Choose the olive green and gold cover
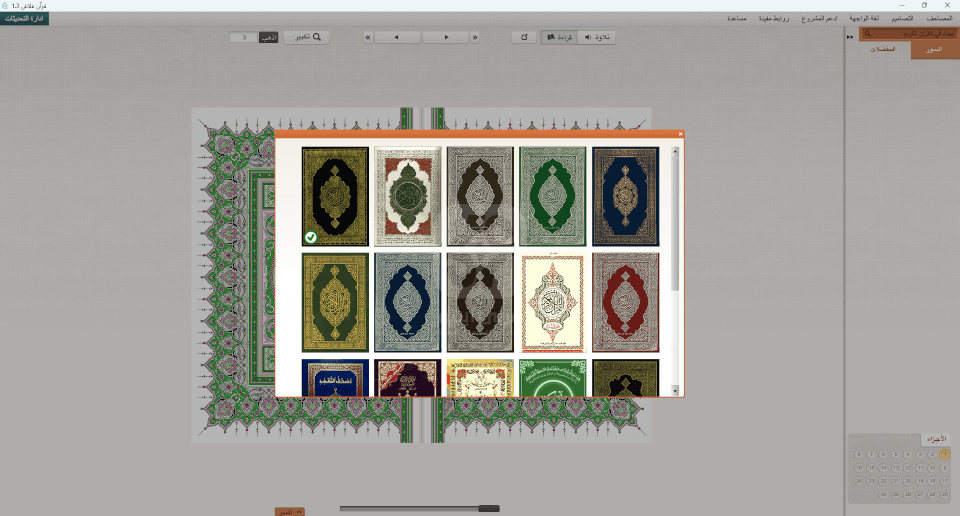 335,302
